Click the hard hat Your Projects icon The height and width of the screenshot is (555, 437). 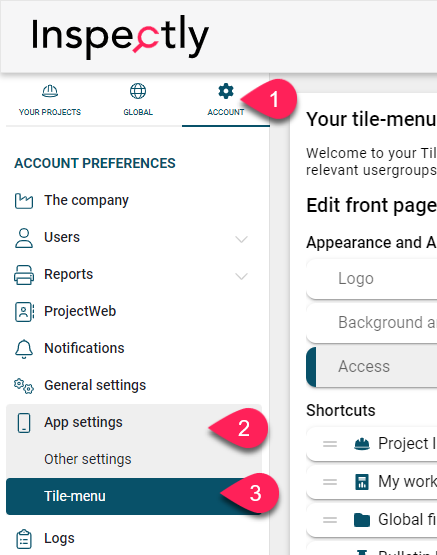(50, 91)
